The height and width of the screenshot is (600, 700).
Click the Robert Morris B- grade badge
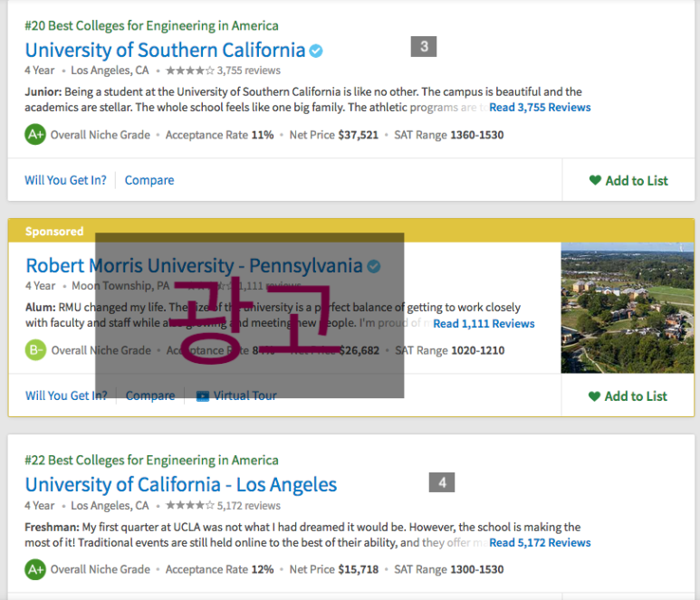click(x=35, y=350)
